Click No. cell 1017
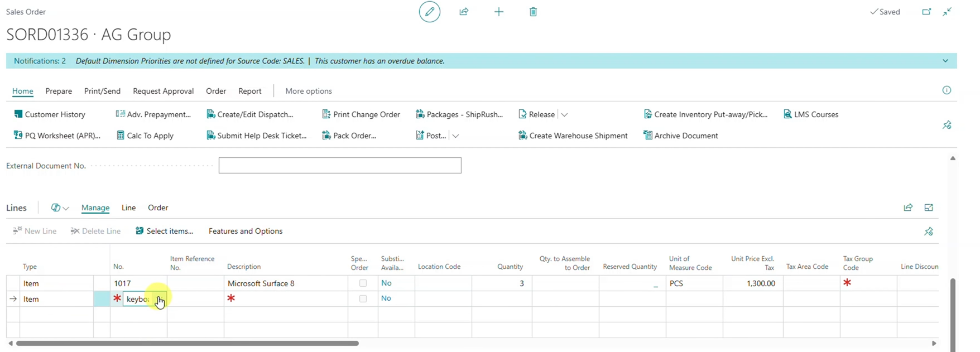 pyautogui.click(x=138, y=283)
